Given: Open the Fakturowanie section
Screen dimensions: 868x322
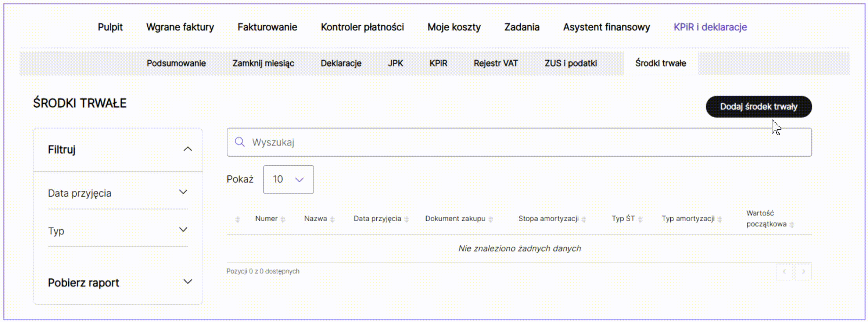Looking at the screenshot, I should [267, 27].
